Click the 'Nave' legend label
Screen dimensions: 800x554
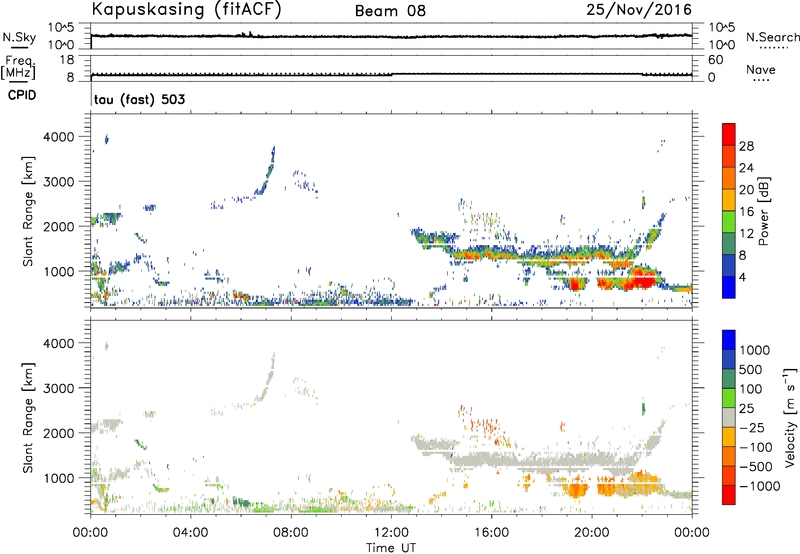[761, 69]
